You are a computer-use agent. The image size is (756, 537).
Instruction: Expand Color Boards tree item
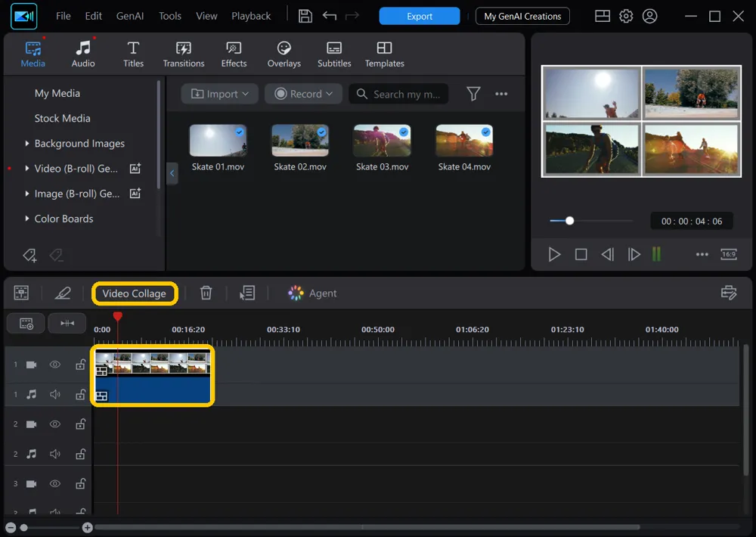[27, 219]
